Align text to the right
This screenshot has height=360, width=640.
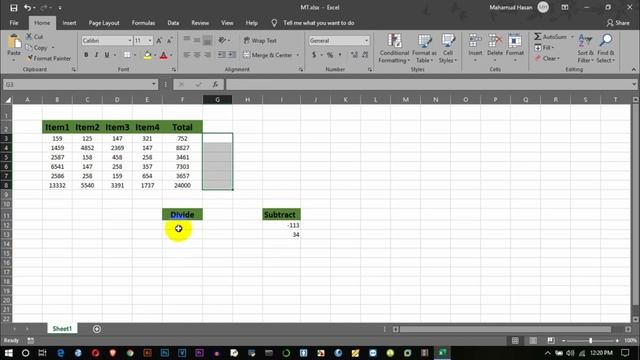207,55
